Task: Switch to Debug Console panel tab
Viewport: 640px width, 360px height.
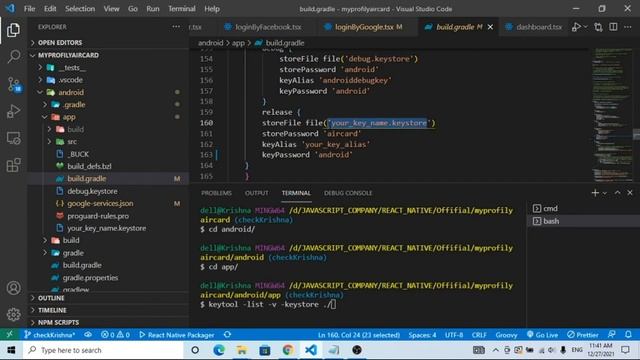Action: (348, 193)
